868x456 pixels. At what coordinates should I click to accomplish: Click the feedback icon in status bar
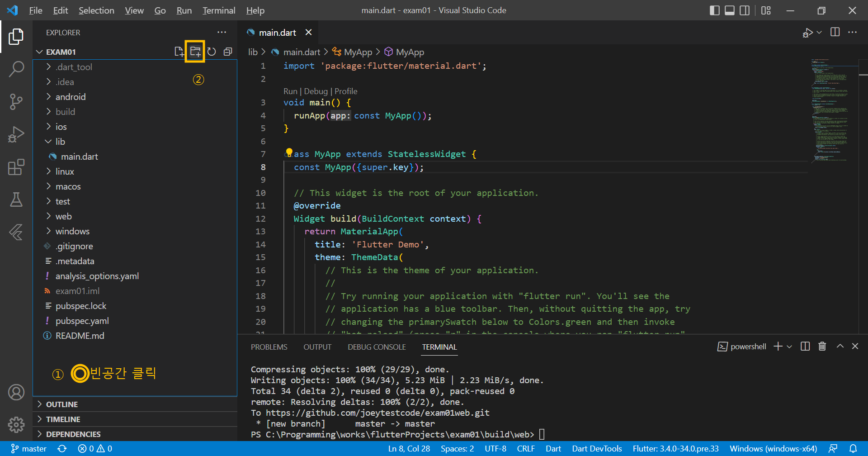833,449
